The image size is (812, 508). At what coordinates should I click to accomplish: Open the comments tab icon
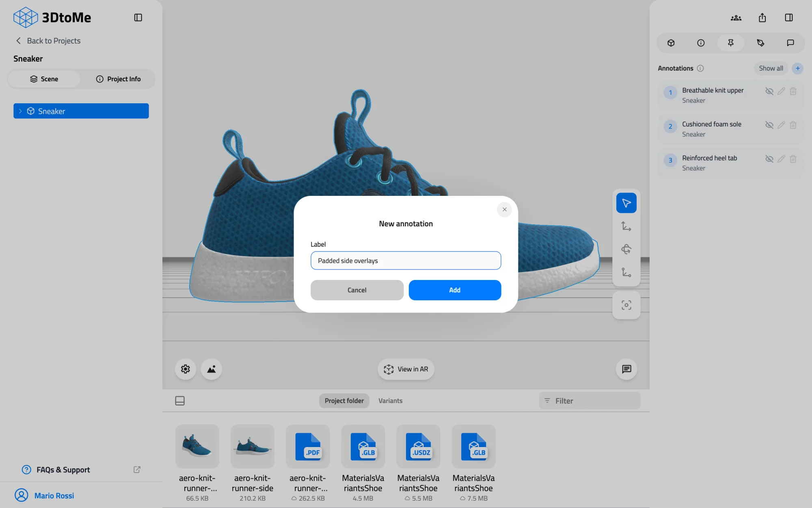(790, 43)
